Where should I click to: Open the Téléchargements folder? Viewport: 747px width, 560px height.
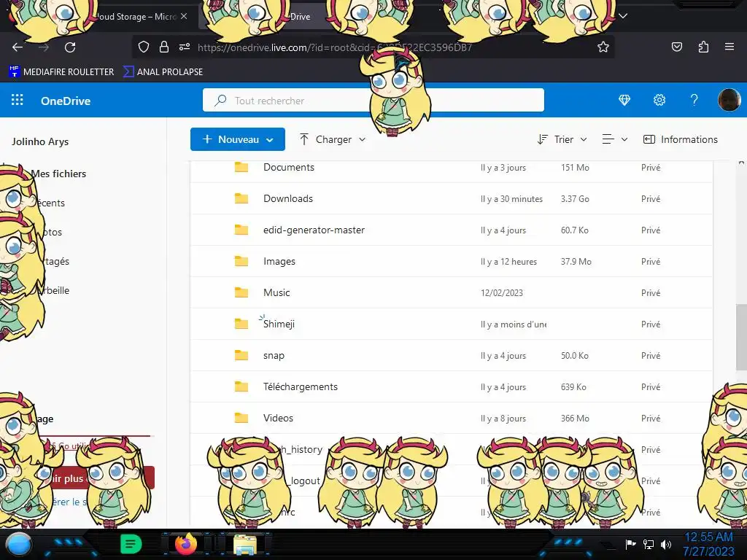[x=300, y=386]
